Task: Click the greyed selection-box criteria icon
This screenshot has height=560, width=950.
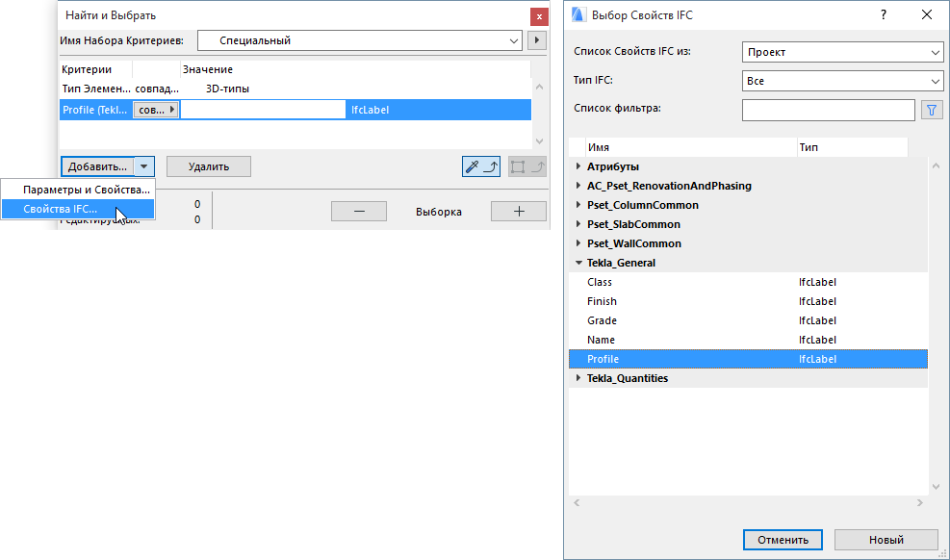Action: click(x=527, y=166)
